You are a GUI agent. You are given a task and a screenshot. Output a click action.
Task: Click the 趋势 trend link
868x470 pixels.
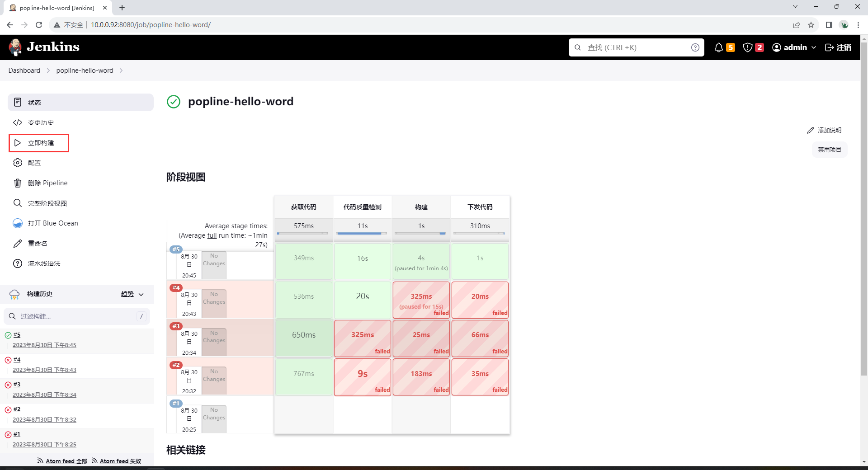127,294
